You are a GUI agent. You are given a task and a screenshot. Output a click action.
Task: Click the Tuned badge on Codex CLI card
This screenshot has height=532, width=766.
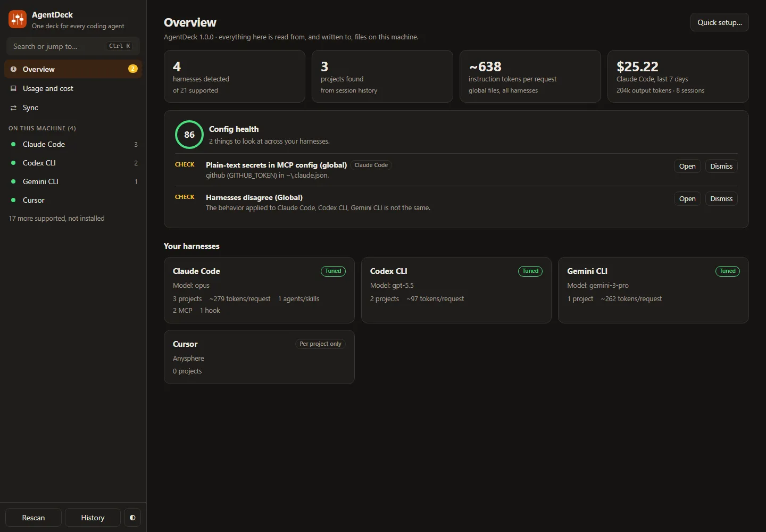click(x=530, y=271)
